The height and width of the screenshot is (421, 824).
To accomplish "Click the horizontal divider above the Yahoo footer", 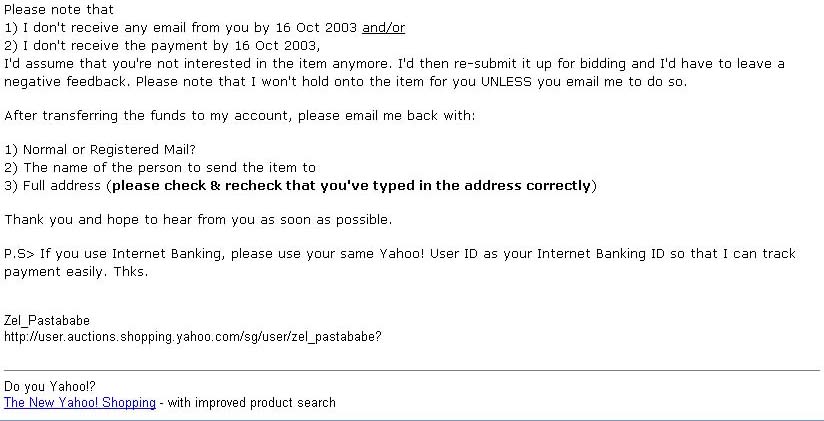I will 412,371.
